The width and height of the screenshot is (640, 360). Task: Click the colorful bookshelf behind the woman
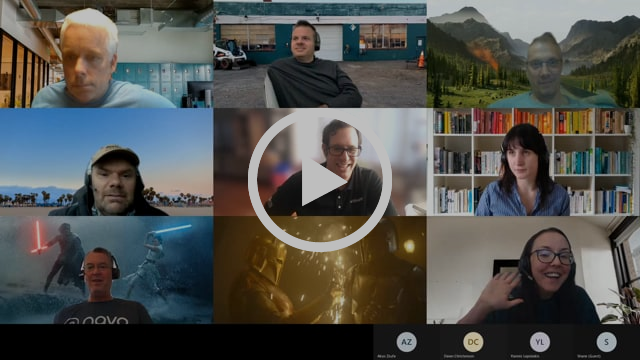click(x=533, y=162)
